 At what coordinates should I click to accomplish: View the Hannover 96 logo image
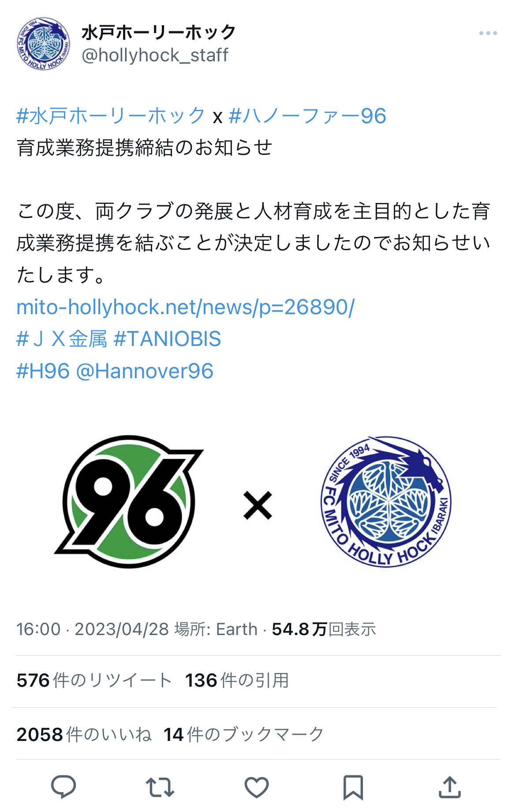(129, 502)
